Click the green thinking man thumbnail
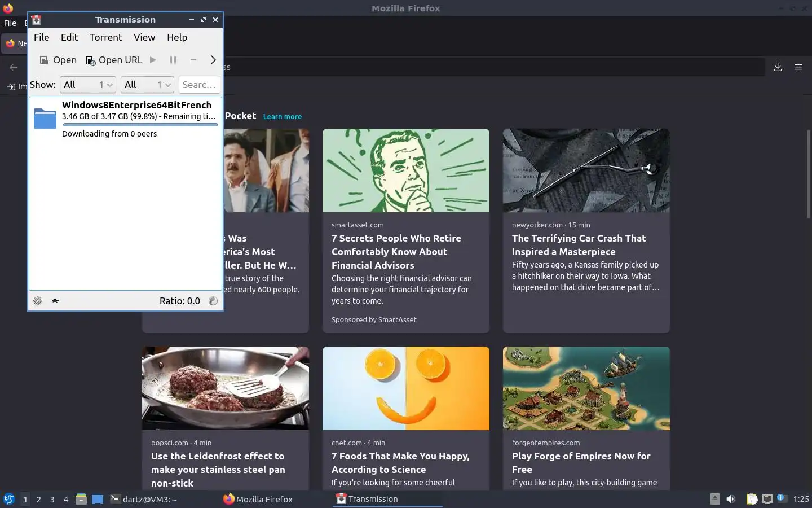 [406, 170]
